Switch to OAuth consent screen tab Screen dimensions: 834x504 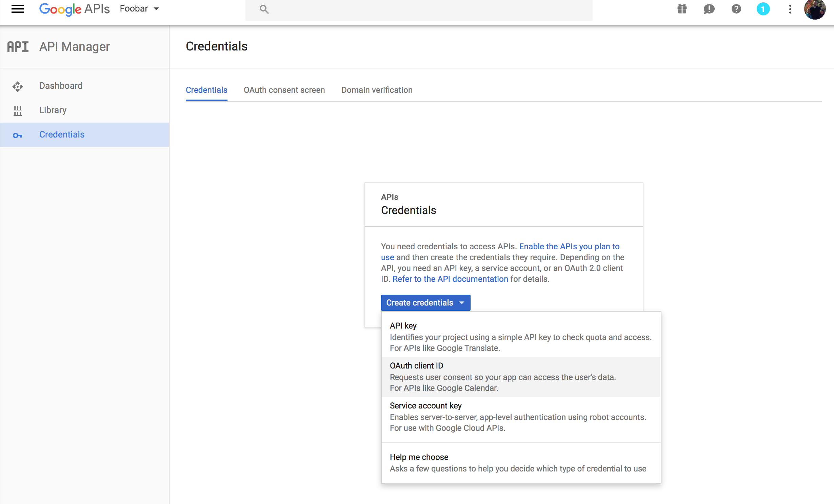click(x=284, y=90)
